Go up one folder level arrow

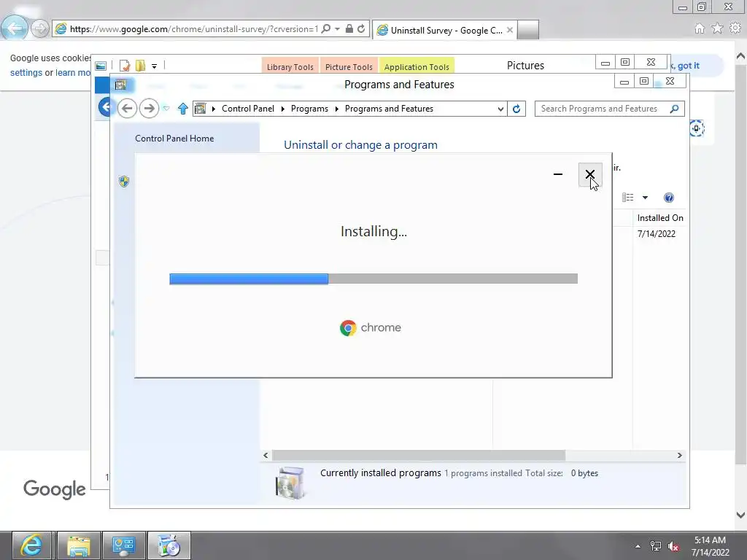183,109
